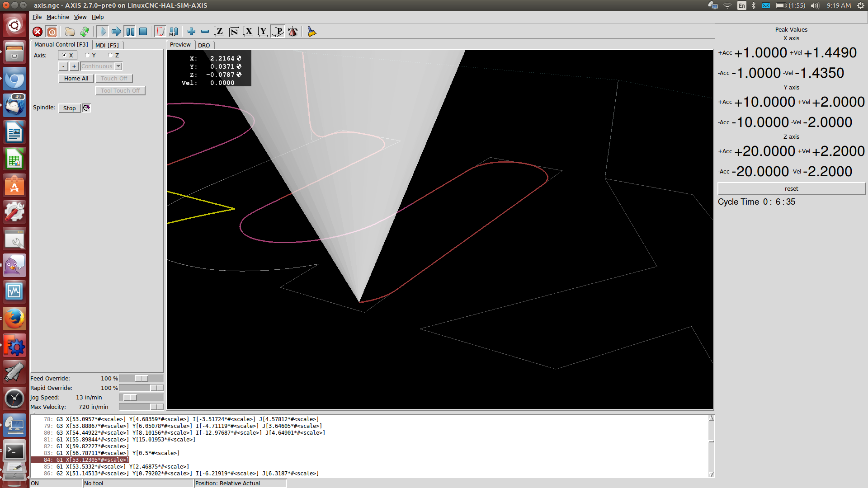The width and height of the screenshot is (868, 488).
Task: Step to the next program line
Action: pos(116,32)
